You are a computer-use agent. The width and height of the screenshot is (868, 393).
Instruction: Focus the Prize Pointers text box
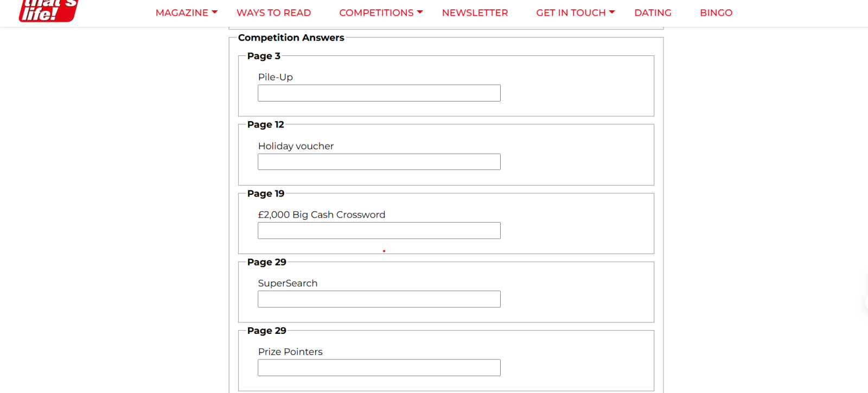[379, 367]
